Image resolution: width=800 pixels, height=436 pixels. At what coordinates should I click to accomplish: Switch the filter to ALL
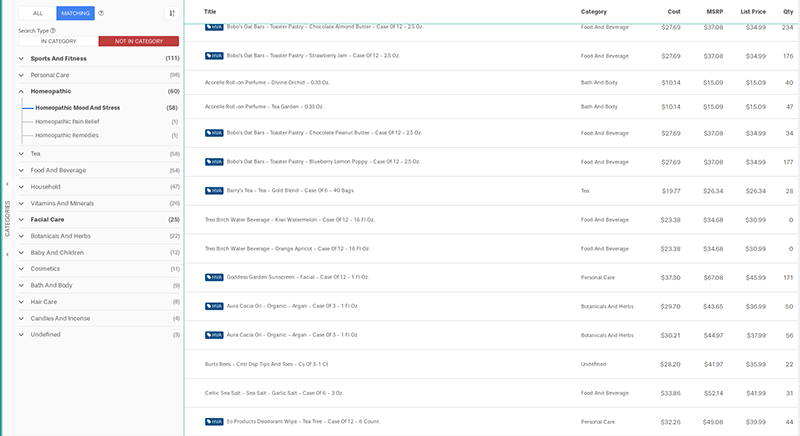click(38, 13)
